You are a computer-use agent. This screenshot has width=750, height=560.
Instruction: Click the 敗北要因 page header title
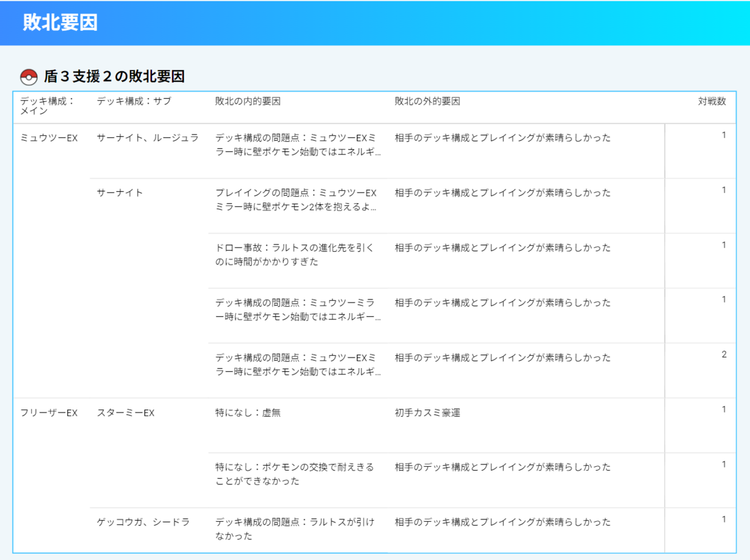click(60, 22)
